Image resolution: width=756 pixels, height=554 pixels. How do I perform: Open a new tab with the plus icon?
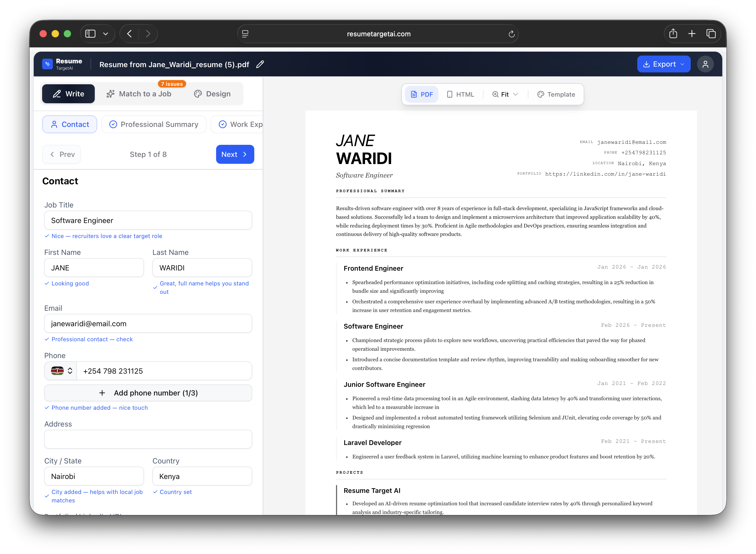coord(692,34)
